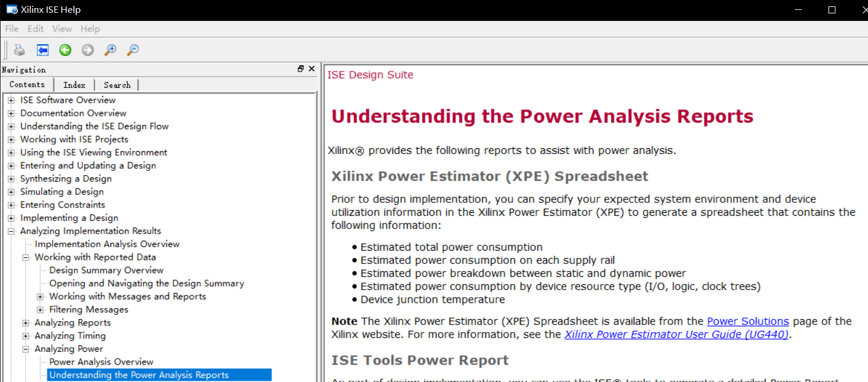Expand the Filtering Messages node

click(39, 309)
